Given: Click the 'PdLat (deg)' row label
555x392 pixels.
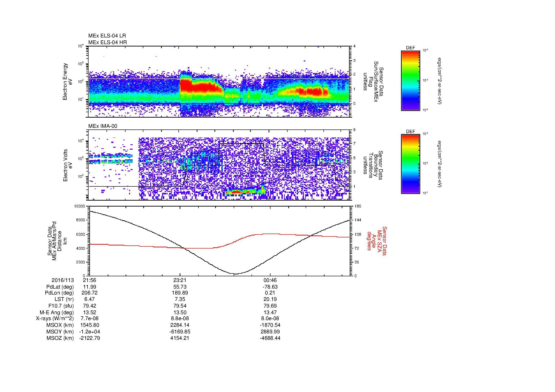Looking at the screenshot, I should [60, 287].
